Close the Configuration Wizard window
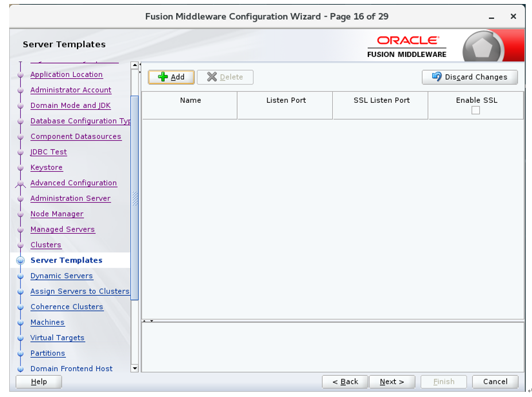 pos(513,16)
